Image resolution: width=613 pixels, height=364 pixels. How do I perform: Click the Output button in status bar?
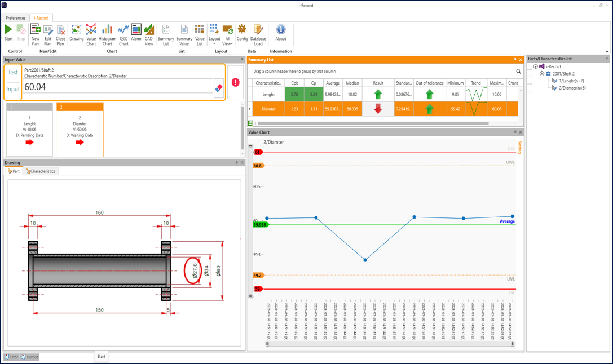point(30,357)
